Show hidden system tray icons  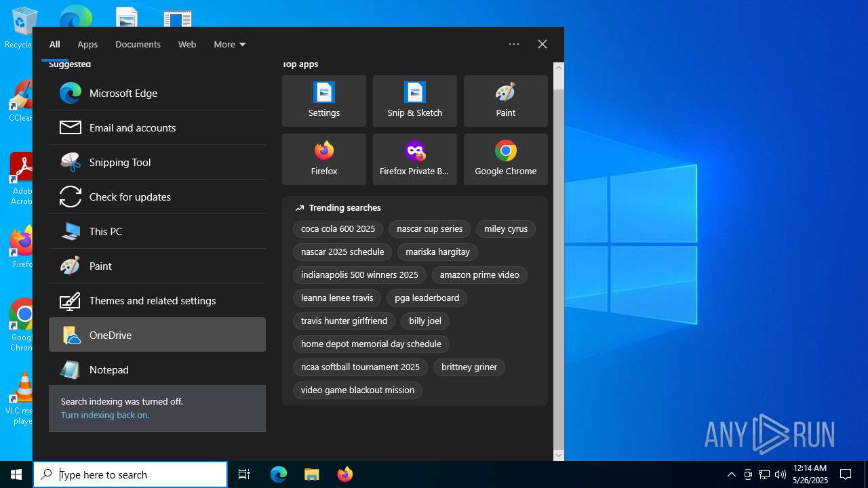pyautogui.click(x=731, y=474)
